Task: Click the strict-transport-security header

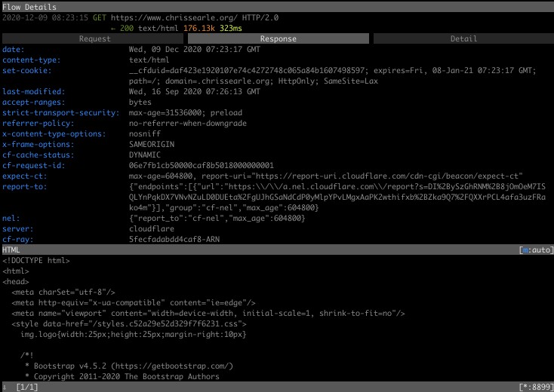Action: point(60,112)
